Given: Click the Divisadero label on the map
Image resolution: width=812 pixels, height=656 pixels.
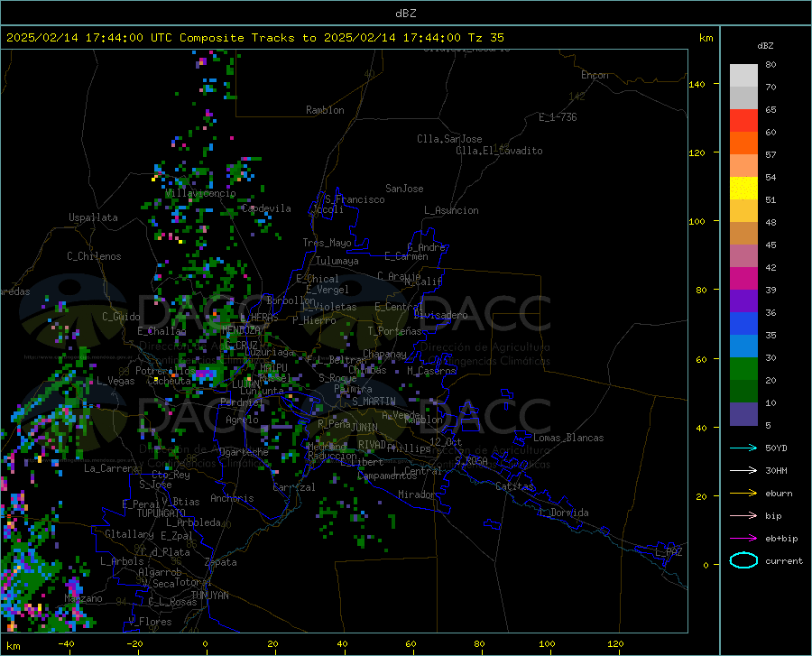Looking at the screenshot, I should (440, 315).
